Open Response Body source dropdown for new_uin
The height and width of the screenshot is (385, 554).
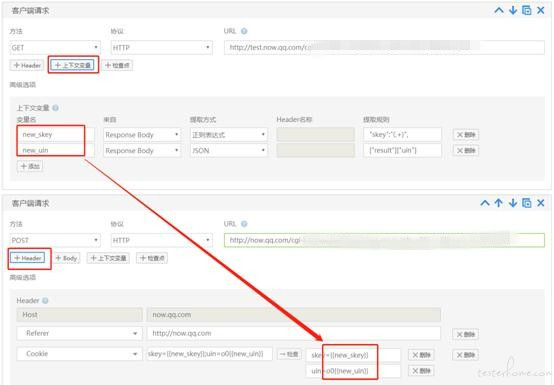(142, 150)
